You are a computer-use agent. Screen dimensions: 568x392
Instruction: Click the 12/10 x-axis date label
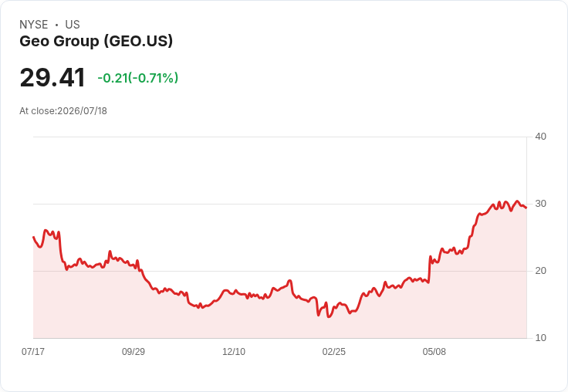pos(234,351)
